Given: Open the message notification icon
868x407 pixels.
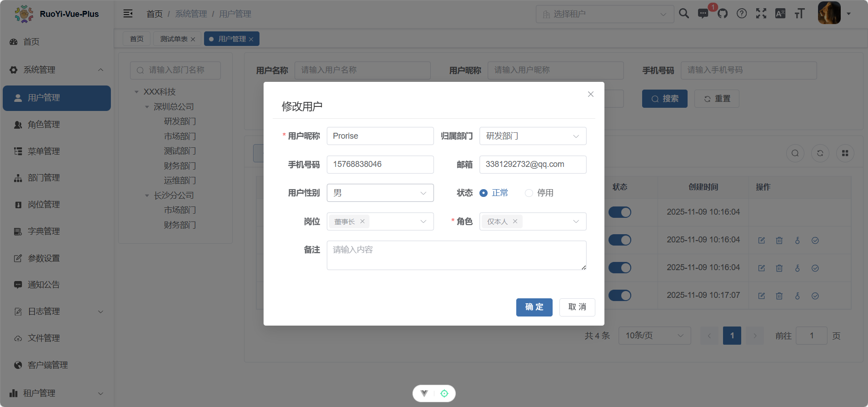Looking at the screenshot, I should coord(703,14).
